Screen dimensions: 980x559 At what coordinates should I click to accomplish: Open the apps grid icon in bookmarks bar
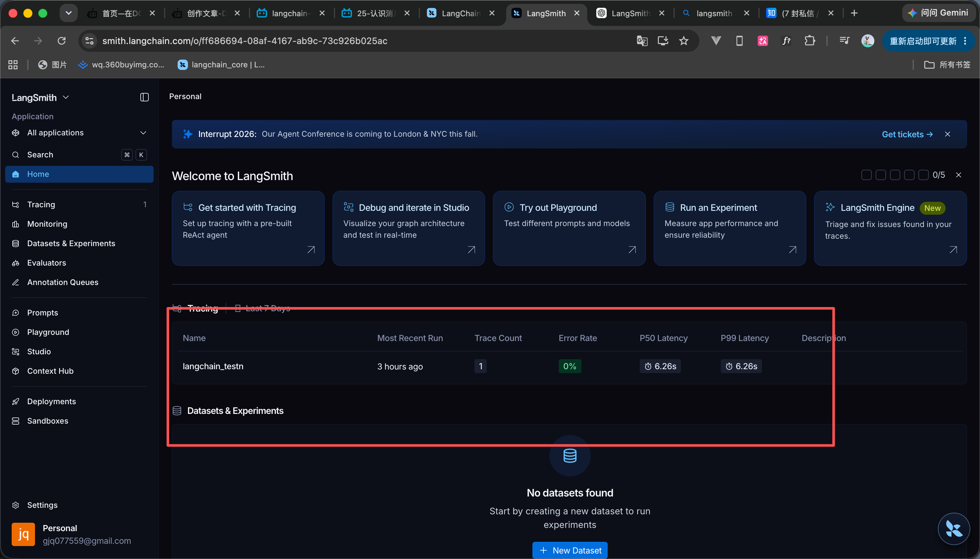(13, 64)
